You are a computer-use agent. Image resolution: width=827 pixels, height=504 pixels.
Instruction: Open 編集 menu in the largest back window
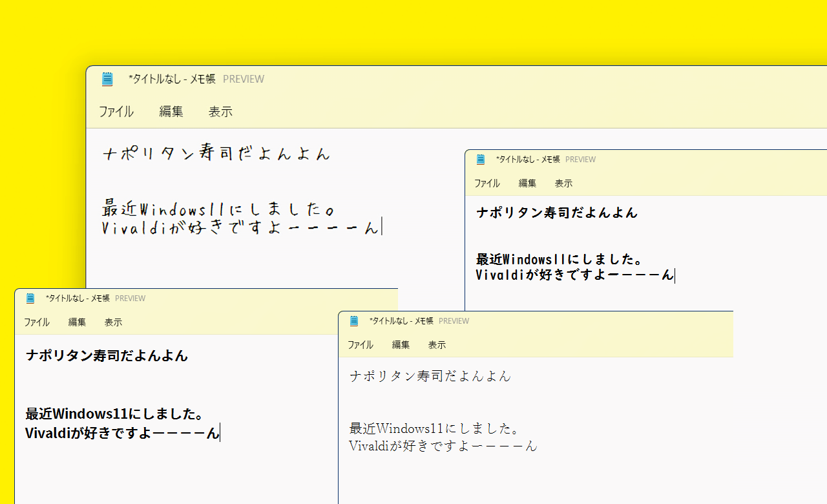pos(171,112)
